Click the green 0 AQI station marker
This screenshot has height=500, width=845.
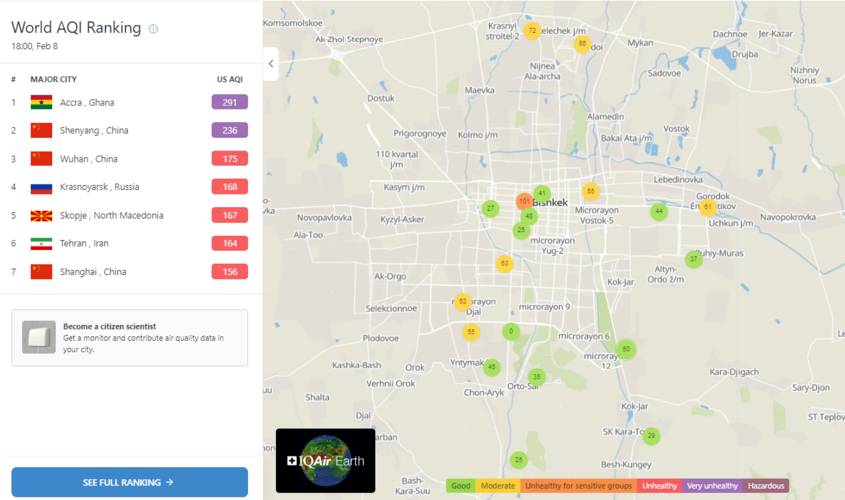click(511, 331)
